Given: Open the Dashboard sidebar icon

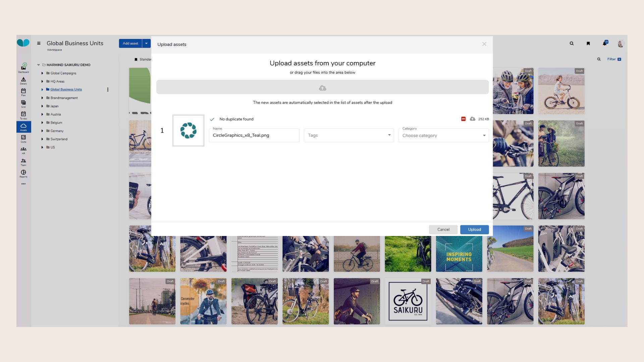Looking at the screenshot, I should (23, 67).
